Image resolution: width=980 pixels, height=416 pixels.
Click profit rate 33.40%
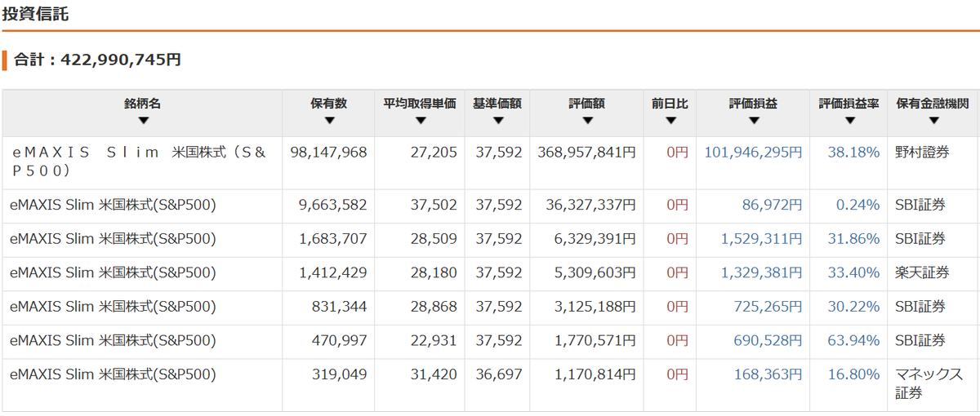(853, 272)
